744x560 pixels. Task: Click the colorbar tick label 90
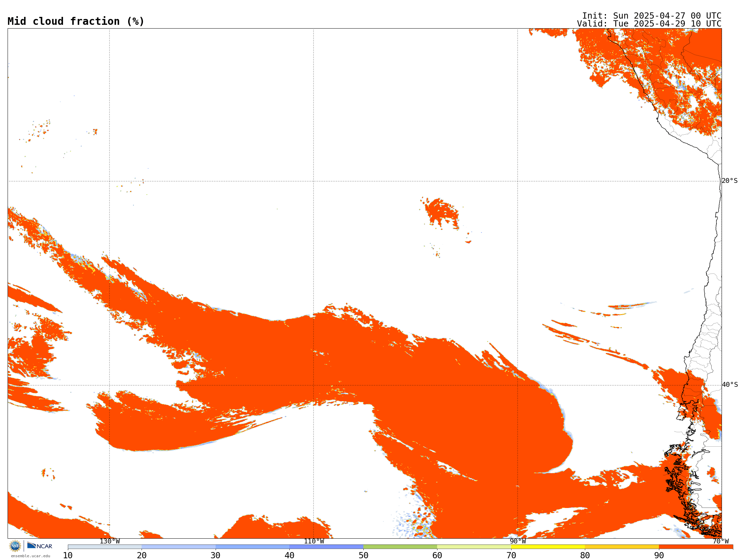[x=659, y=556]
